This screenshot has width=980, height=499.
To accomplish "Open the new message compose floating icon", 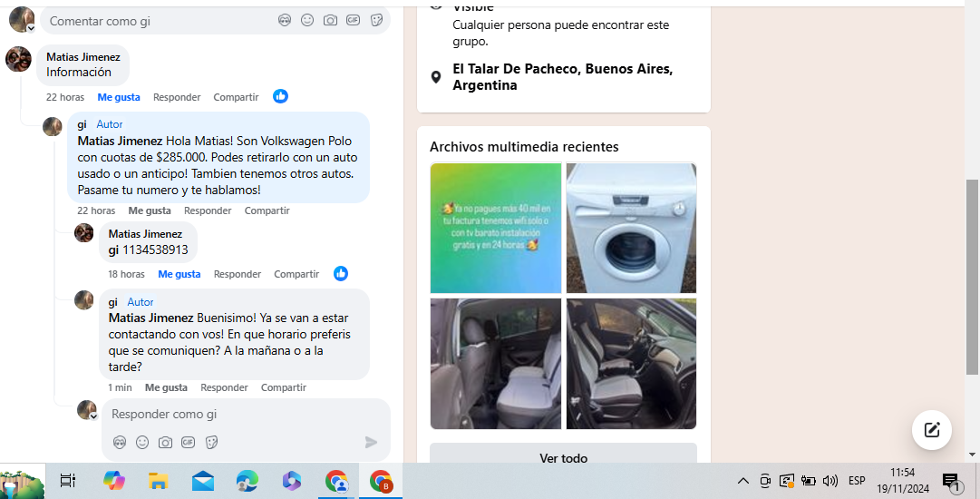I will pyautogui.click(x=931, y=429).
